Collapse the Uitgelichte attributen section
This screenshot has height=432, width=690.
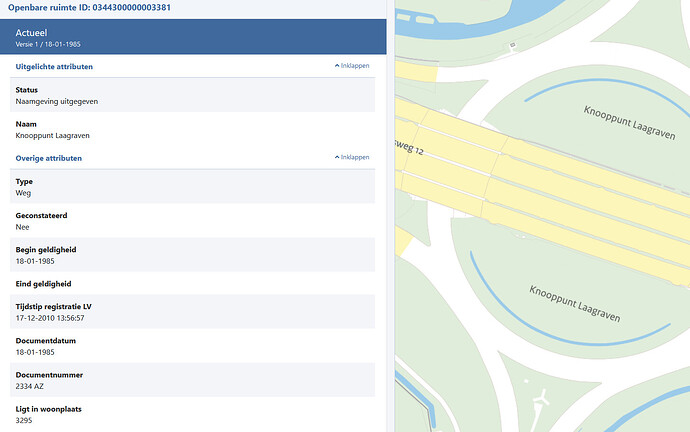352,66
